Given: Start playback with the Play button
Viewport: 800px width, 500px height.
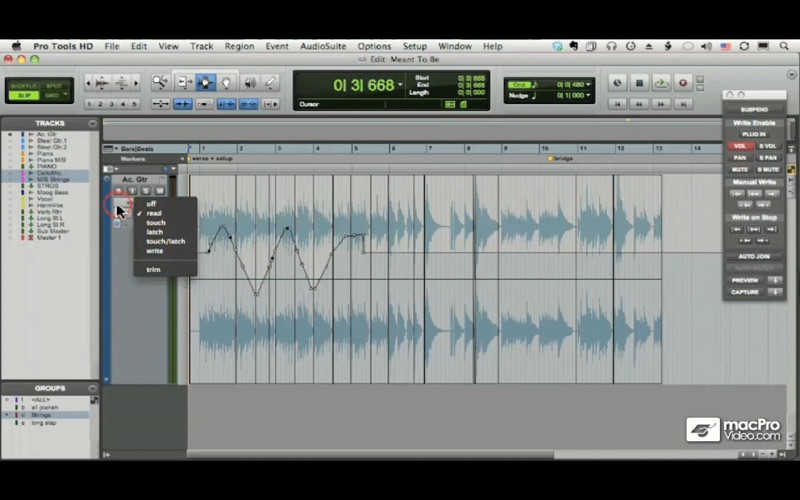Looking at the screenshot, I should point(661,83).
